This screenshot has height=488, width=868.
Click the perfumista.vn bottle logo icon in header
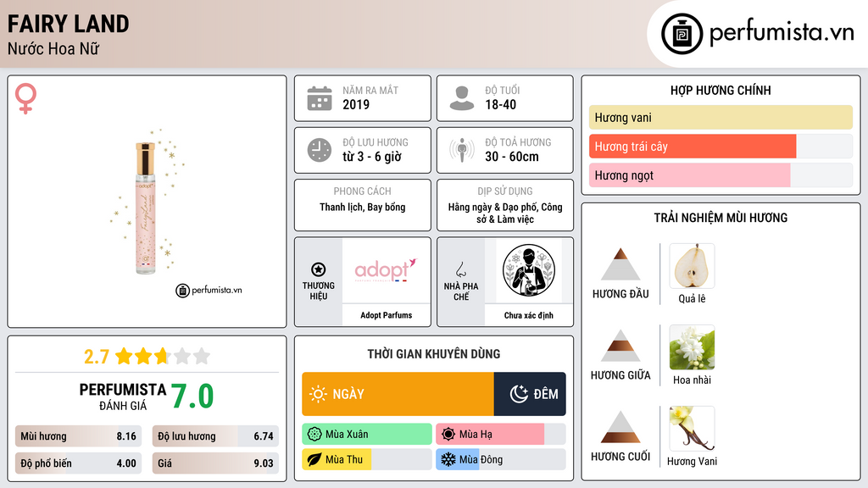(682, 34)
